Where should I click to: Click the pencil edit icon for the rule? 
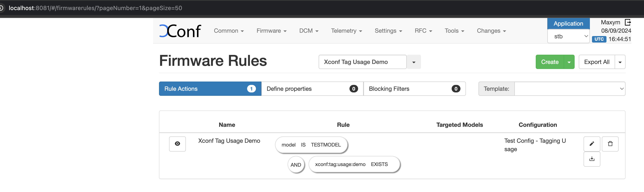click(x=592, y=144)
